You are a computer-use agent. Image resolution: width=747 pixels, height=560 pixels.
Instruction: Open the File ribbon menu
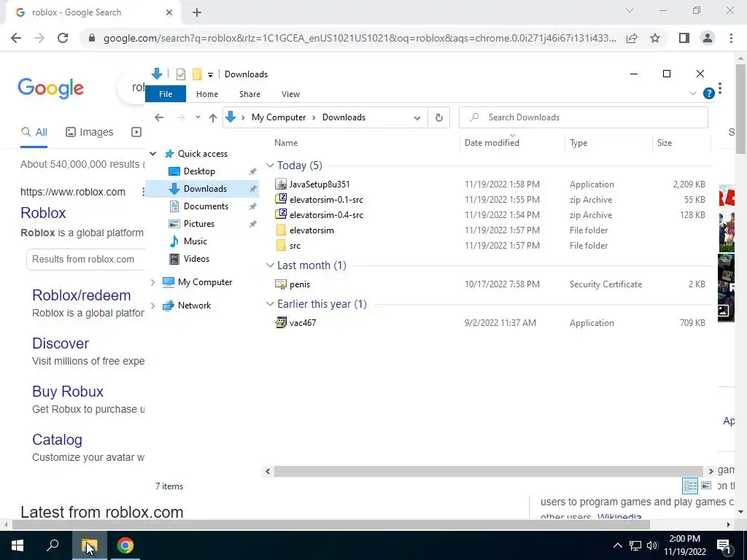166,94
